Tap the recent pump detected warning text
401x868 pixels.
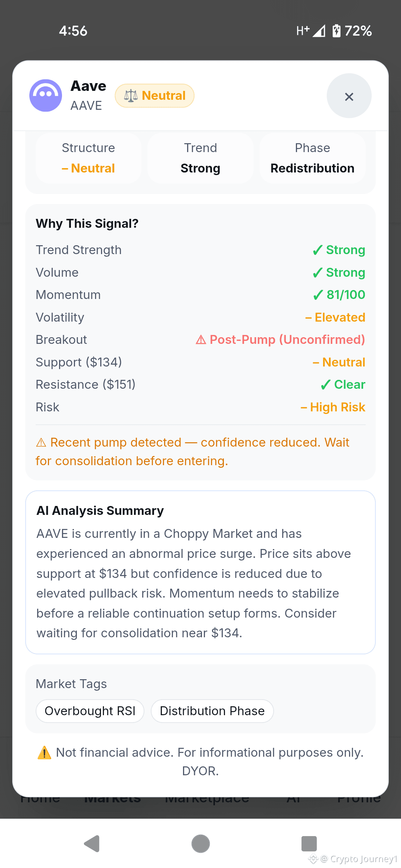pyautogui.click(x=193, y=451)
